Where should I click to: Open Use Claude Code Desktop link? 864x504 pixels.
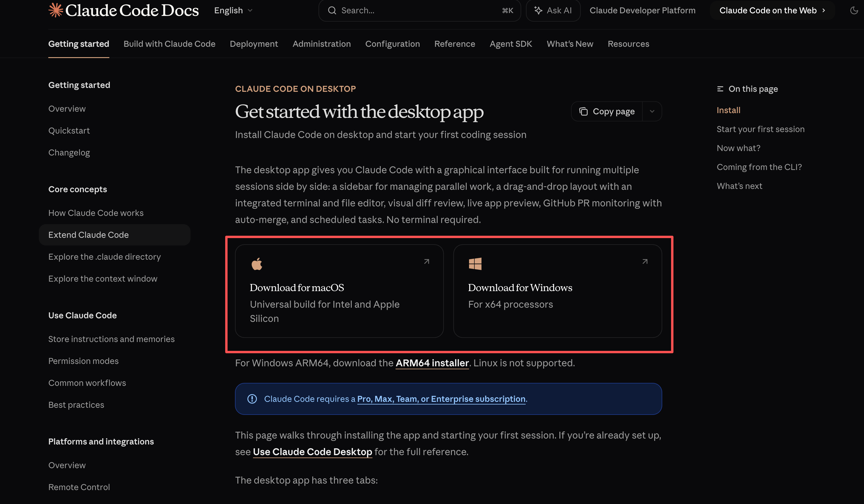(312, 452)
